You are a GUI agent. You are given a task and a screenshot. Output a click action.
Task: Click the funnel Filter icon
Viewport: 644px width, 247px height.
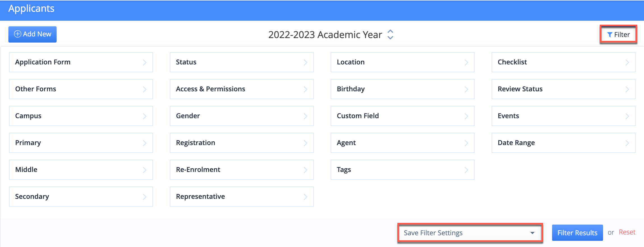(610, 35)
